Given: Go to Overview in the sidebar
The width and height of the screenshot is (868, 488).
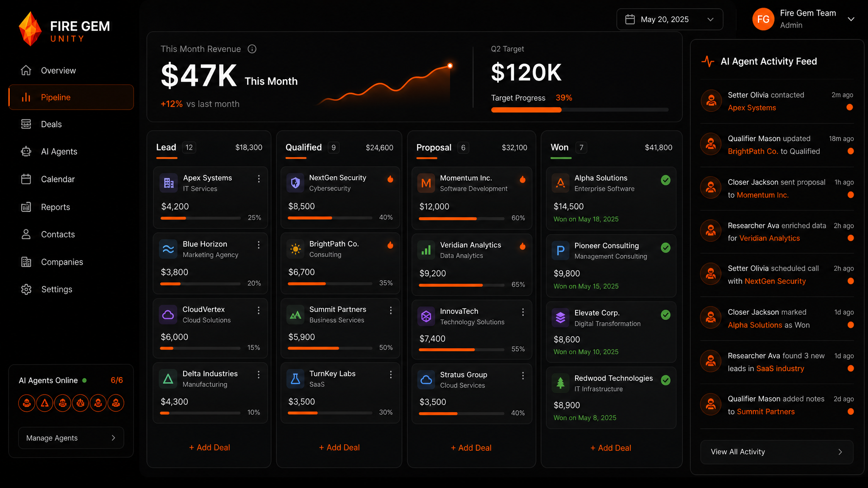Looking at the screenshot, I should pyautogui.click(x=71, y=70).
